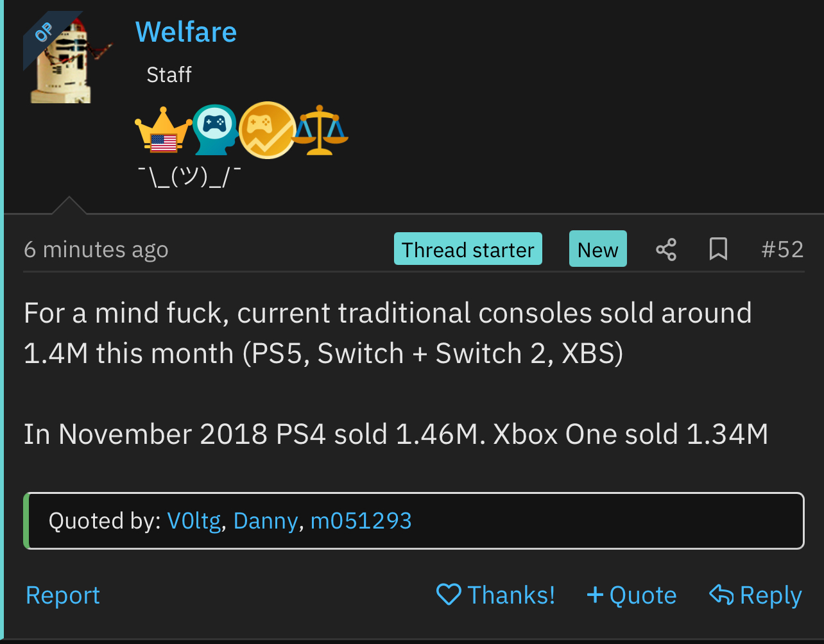Click the plus icon beside Quote

coord(594,595)
